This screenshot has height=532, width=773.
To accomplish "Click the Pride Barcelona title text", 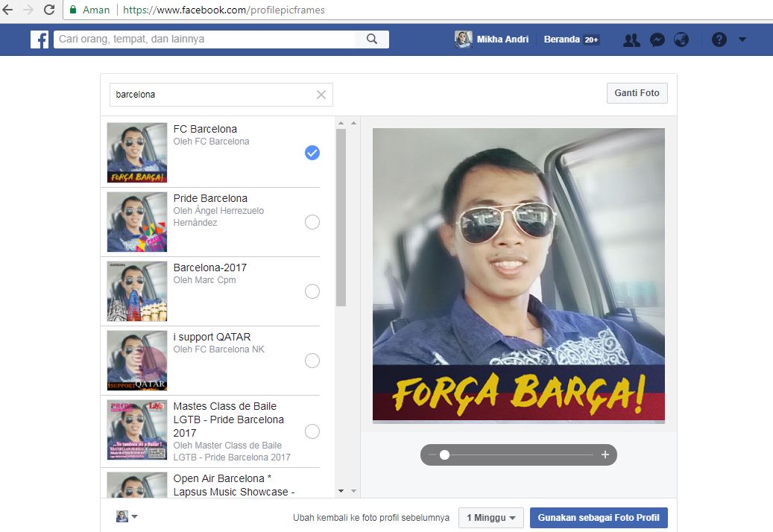I will click(210, 198).
